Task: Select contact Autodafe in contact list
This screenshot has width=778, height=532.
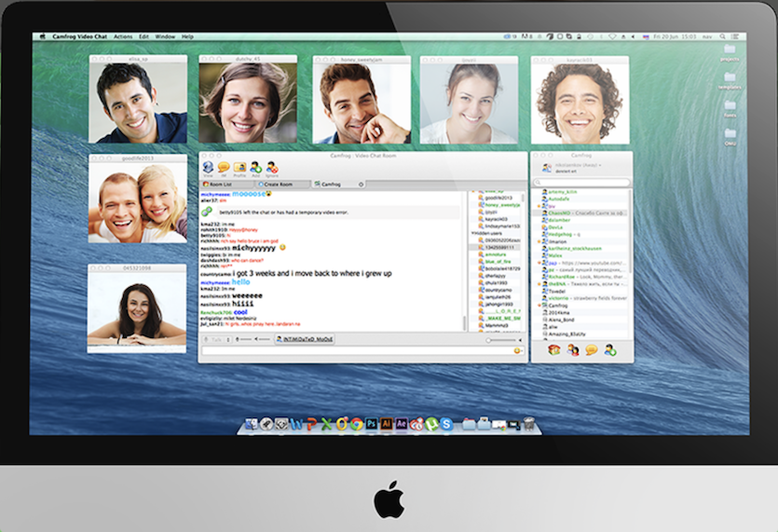Action: [580, 198]
